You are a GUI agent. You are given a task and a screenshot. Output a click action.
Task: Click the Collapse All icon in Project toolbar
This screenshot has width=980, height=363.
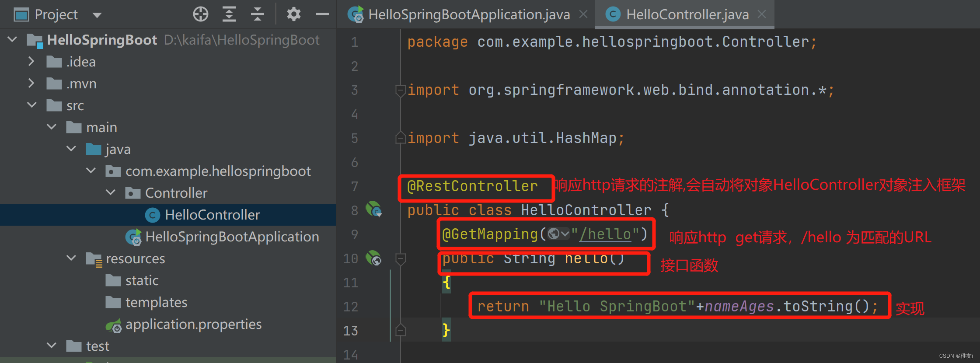tap(258, 14)
